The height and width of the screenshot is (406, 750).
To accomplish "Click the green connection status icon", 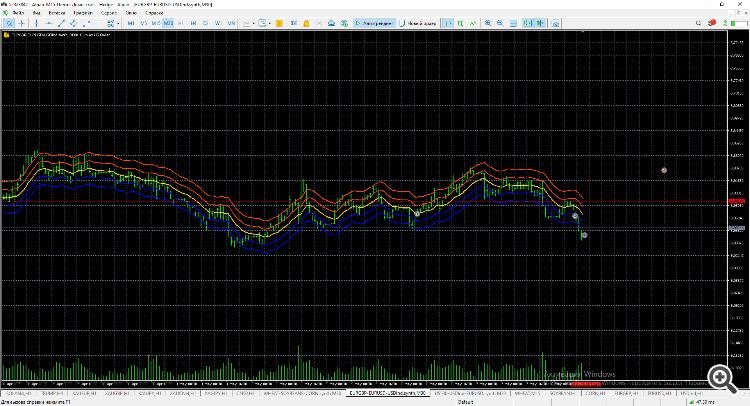I will click(x=726, y=23).
